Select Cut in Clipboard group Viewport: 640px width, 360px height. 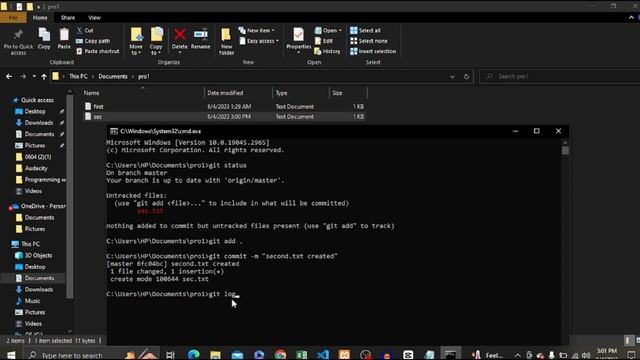point(85,30)
